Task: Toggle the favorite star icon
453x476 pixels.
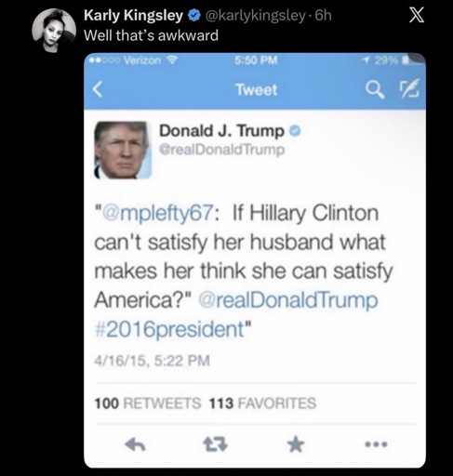Action: coord(295,444)
